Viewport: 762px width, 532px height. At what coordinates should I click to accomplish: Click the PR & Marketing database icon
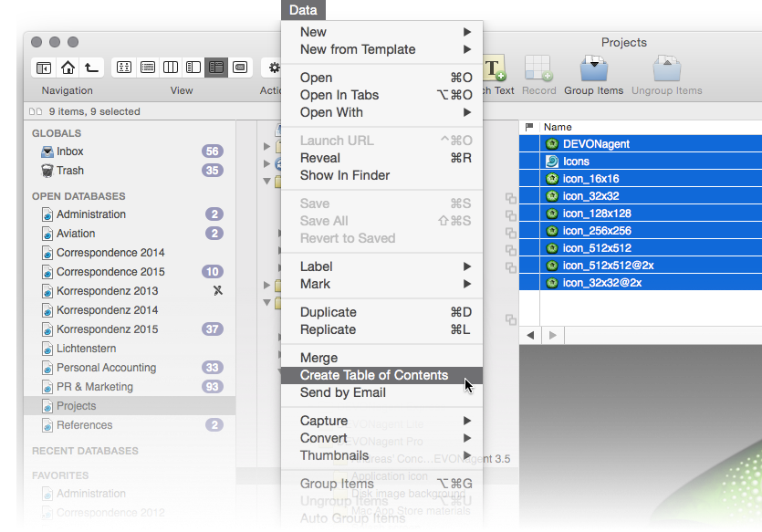(x=47, y=387)
